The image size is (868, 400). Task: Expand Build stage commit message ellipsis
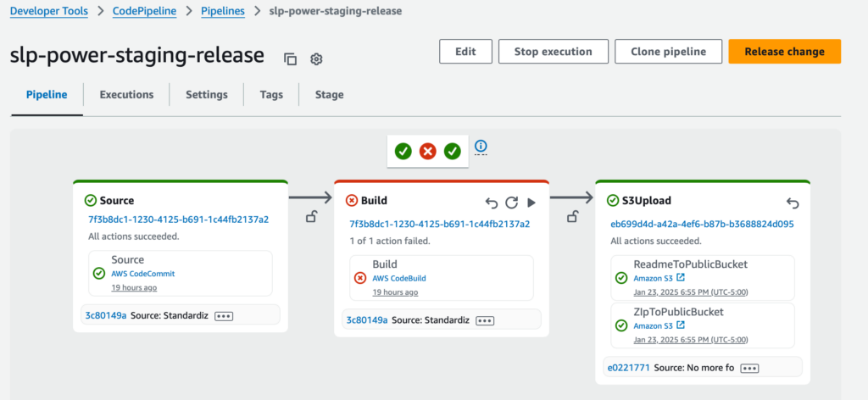click(485, 320)
